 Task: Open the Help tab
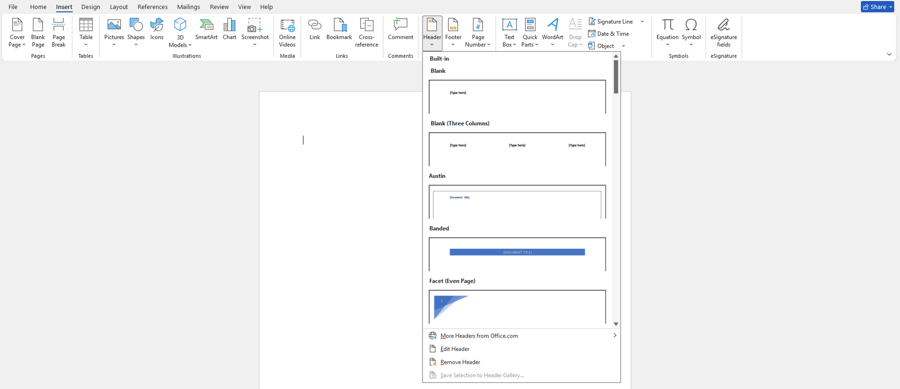[x=266, y=7]
